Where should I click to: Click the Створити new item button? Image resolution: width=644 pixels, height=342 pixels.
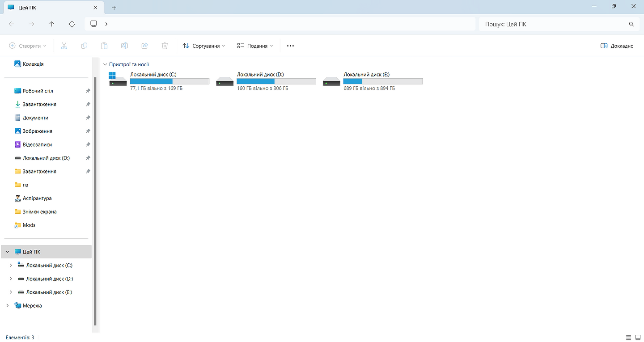(x=28, y=46)
